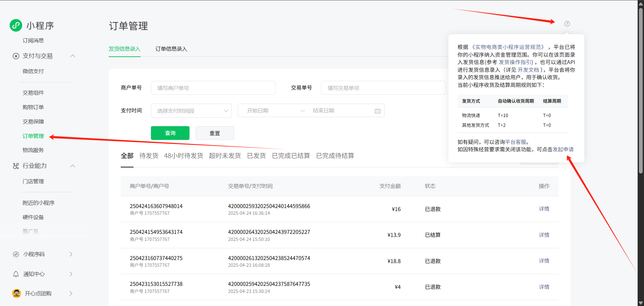Show the 已完成待结算 orders tab

point(335,156)
